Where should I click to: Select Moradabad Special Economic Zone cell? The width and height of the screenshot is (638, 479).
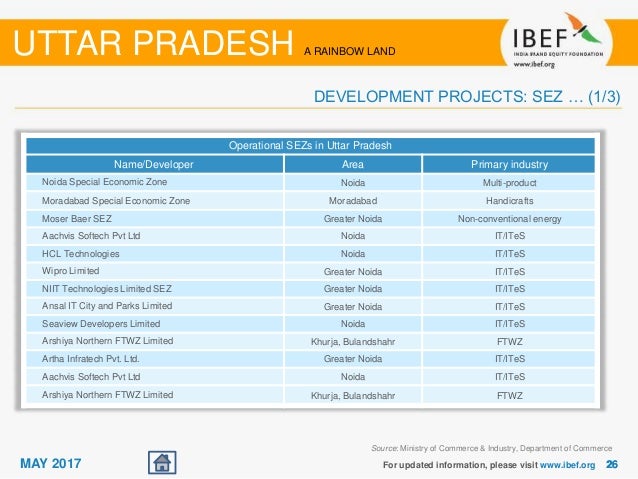click(x=154, y=201)
